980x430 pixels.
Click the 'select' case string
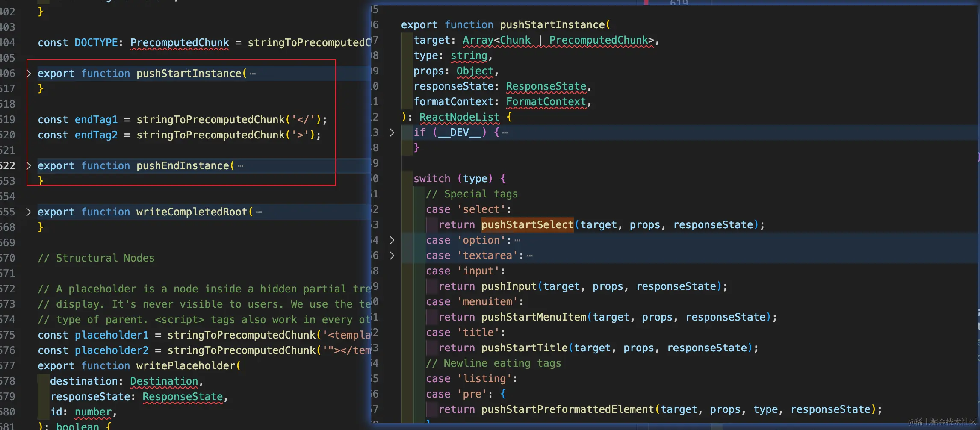click(x=481, y=209)
